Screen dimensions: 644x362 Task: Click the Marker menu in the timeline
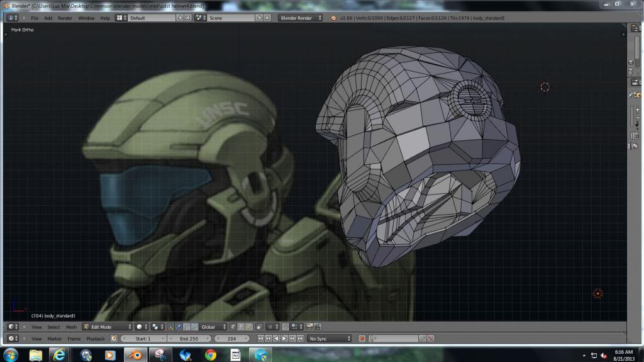coord(55,339)
